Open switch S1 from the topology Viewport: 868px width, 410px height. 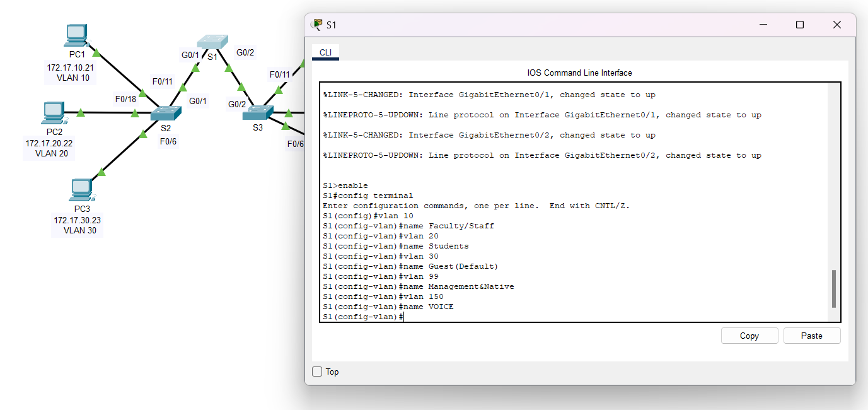click(212, 42)
